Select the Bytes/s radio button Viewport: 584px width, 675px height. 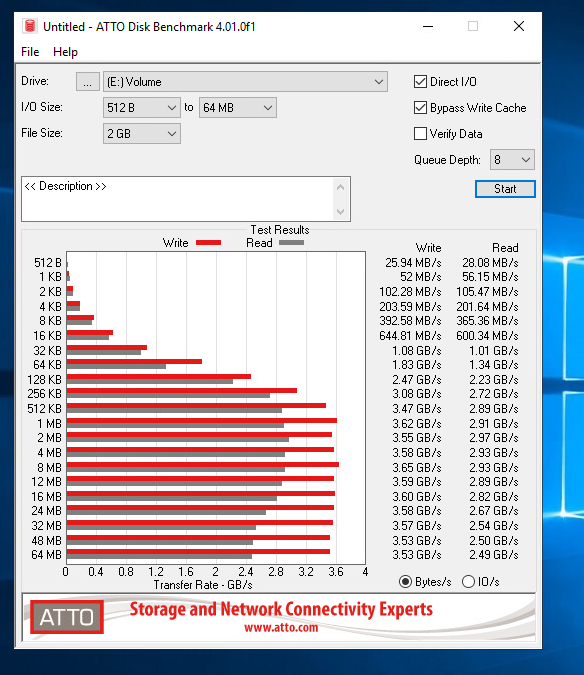click(x=405, y=582)
